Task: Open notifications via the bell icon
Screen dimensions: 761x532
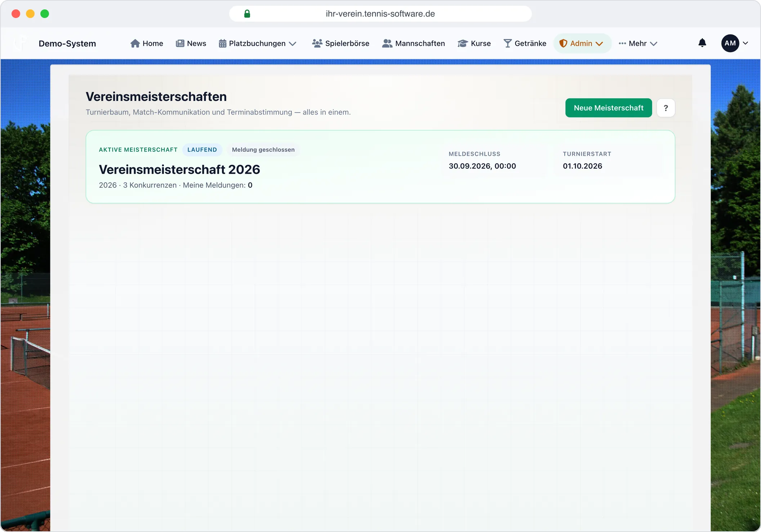Action: [x=702, y=43]
